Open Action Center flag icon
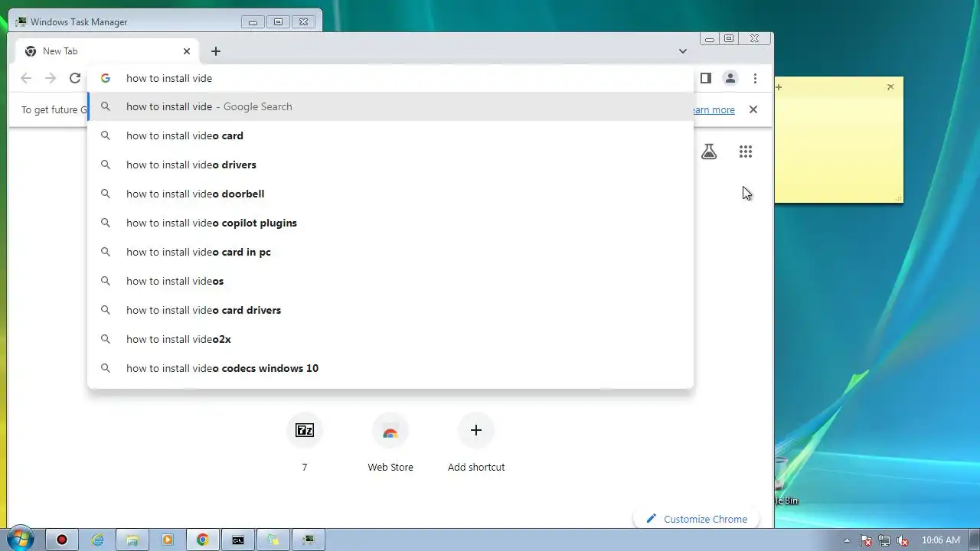 coord(866,540)
